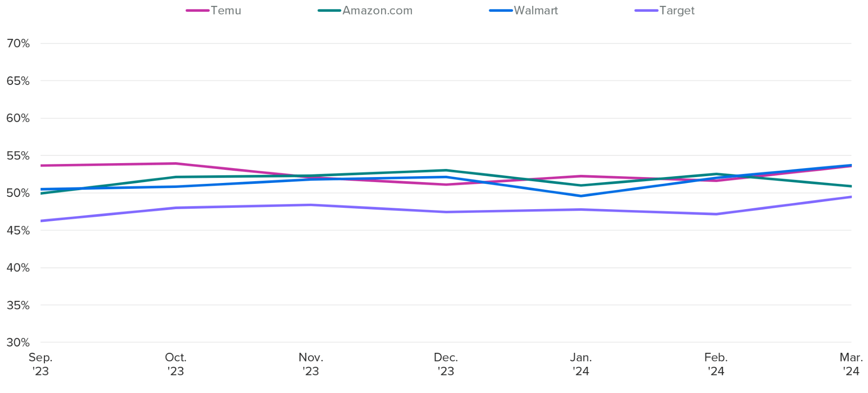The width and height of the screenshot is (868, 393).
Task: Click the magenta Temu legend line swatch
Action: point(198,10)
